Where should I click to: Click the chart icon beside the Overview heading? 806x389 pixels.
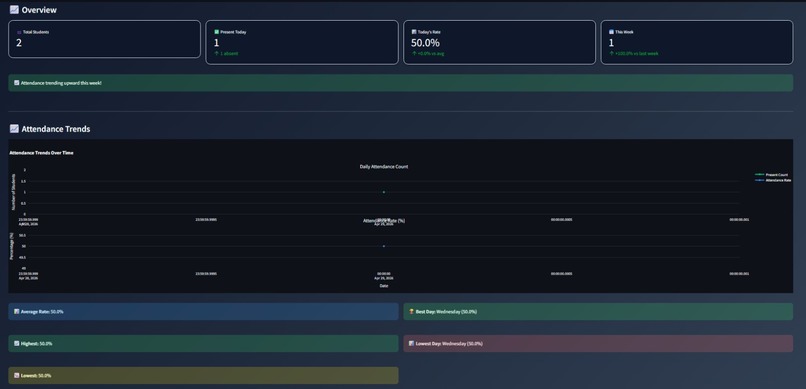pos(14,10)
